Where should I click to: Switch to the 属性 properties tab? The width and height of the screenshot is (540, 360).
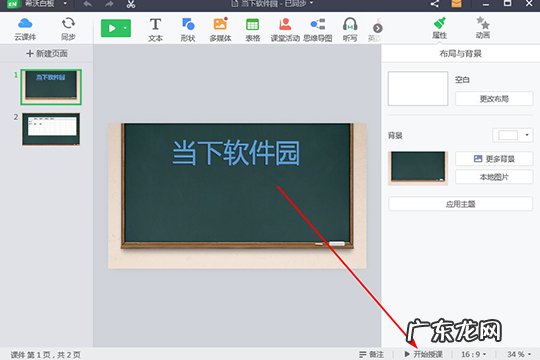click(x=439, y=28)
